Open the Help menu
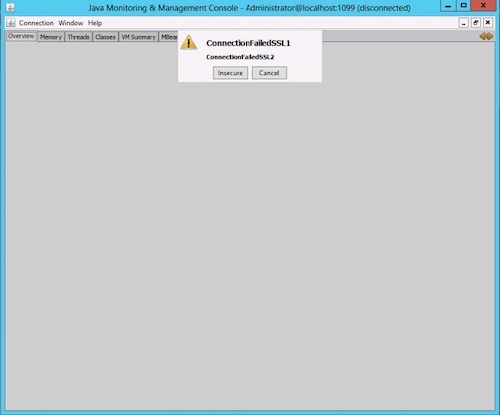This screenshot has height=415, width=500. coord(95,23)
